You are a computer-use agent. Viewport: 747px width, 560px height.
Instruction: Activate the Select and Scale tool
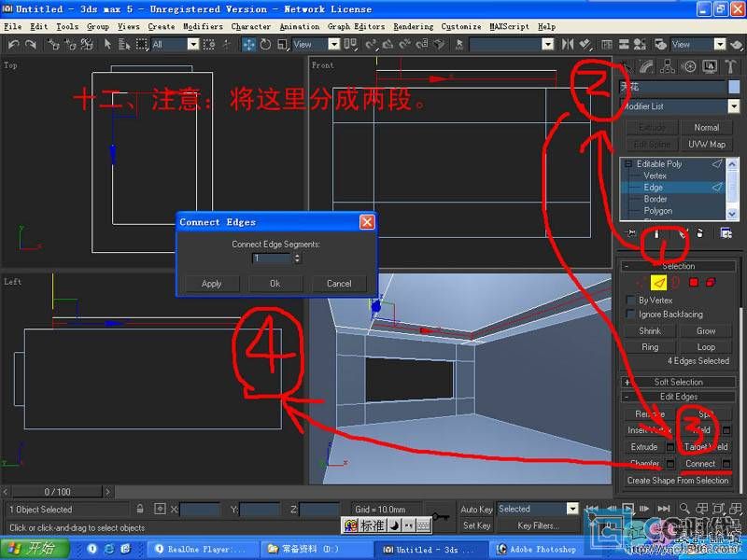pos(283,44)
